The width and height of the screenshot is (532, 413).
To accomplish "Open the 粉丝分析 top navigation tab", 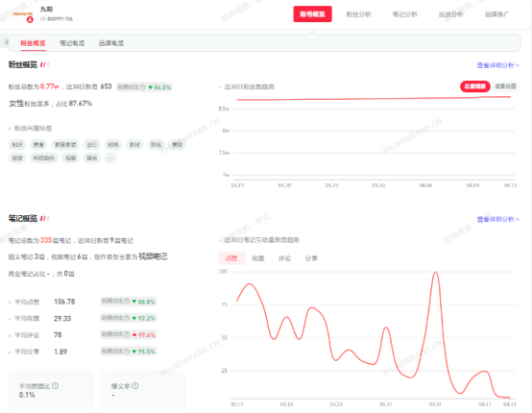I will tap(358, 14).
